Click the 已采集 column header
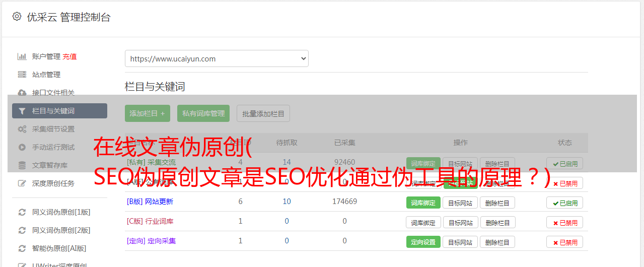644x267 pixels. [x=344, y=143]
